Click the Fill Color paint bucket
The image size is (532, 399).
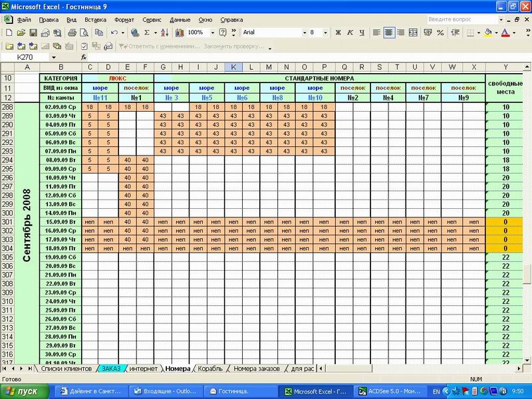(488, 33)
